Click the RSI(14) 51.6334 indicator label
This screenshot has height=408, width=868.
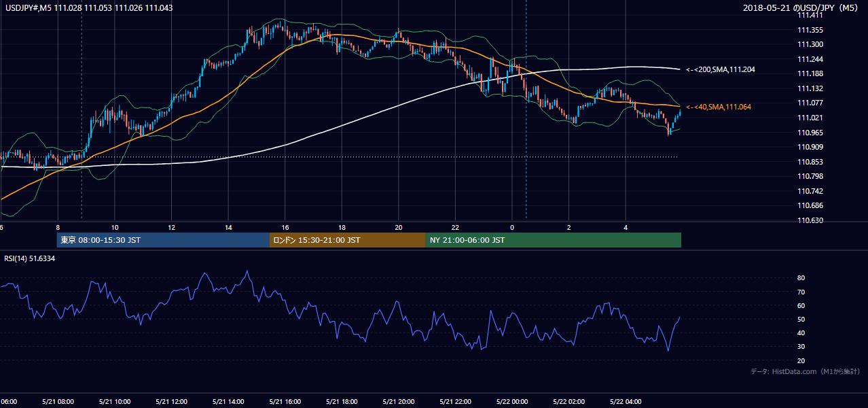[x=30, y=258]
